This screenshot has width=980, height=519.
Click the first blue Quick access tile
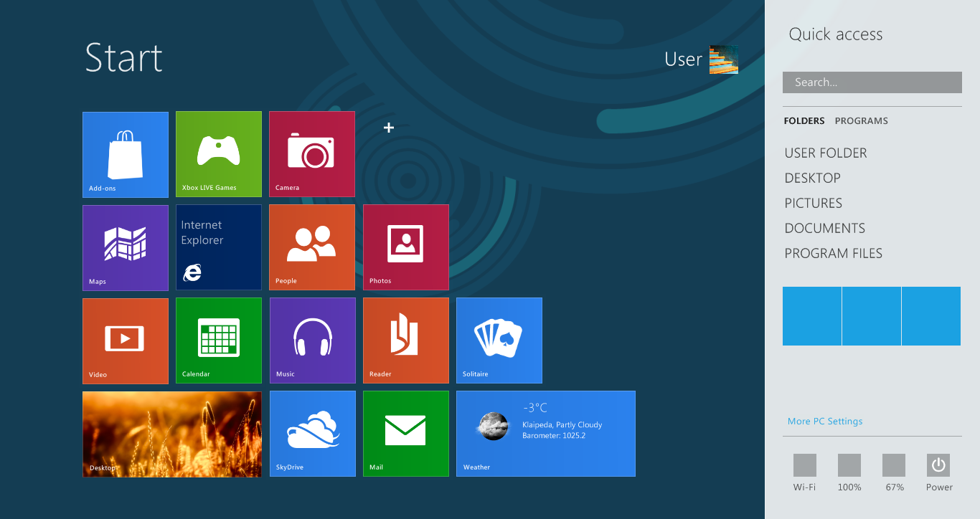point(812,316)
